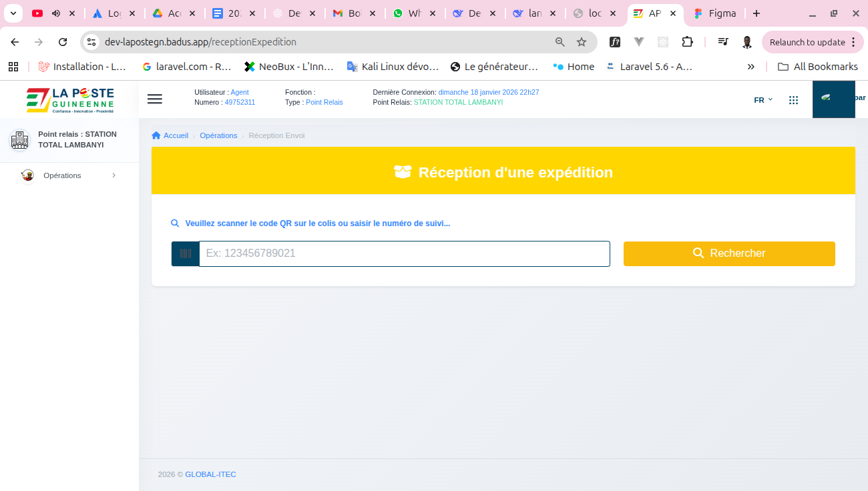The image size is (868, 491).
Task: Click the Rechercher button
Action: click(x=729, y=254)
